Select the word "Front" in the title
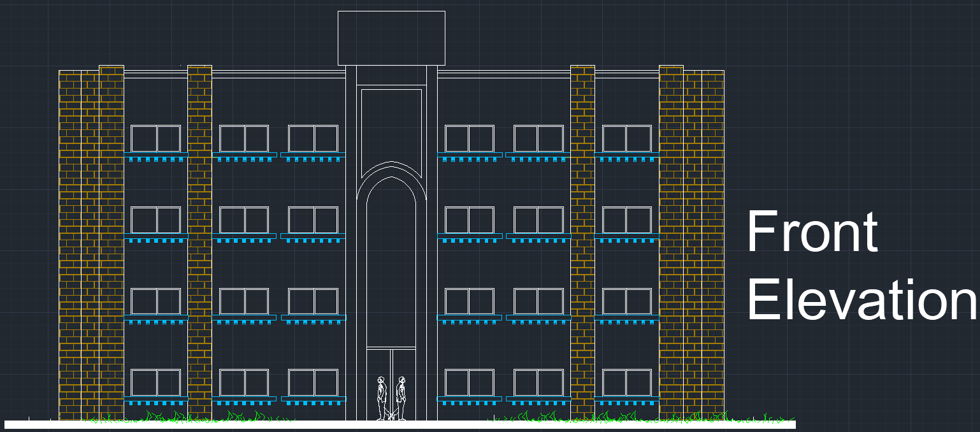 (812, 232)
